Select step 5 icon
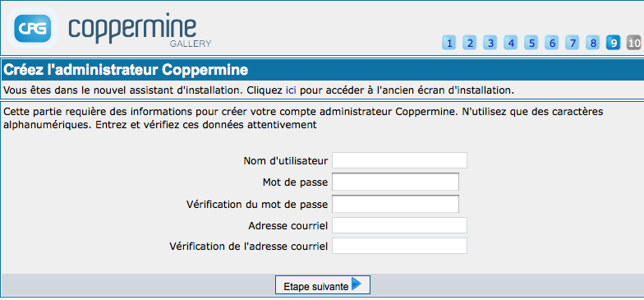 [531, 43]
